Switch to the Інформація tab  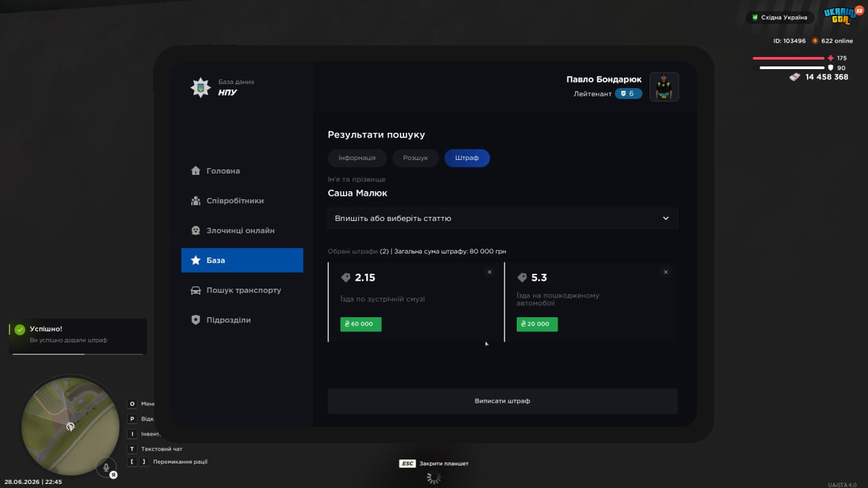357,158
